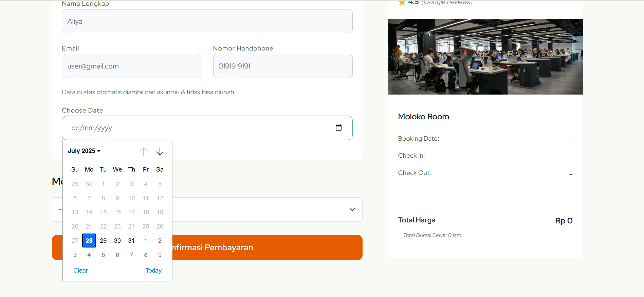Click the orange Konfirmasi Pembayaran button
Screen dimensions: 644x297
tap(207, 248)
